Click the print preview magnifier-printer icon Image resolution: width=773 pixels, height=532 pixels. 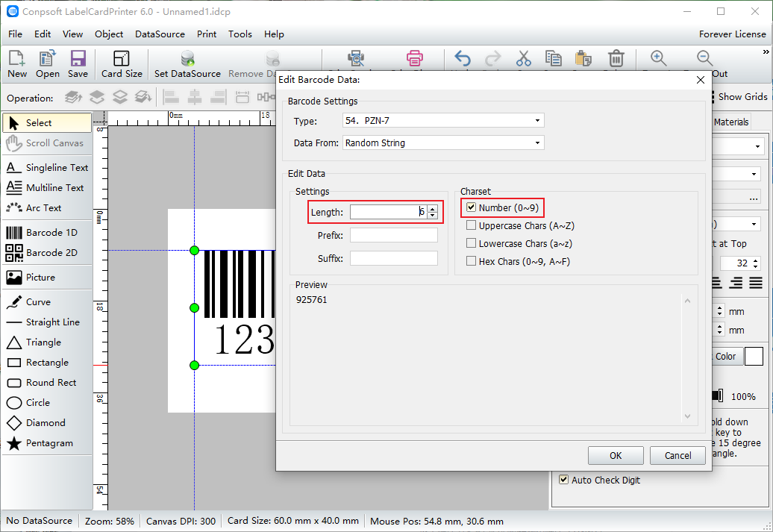[355, 58]
